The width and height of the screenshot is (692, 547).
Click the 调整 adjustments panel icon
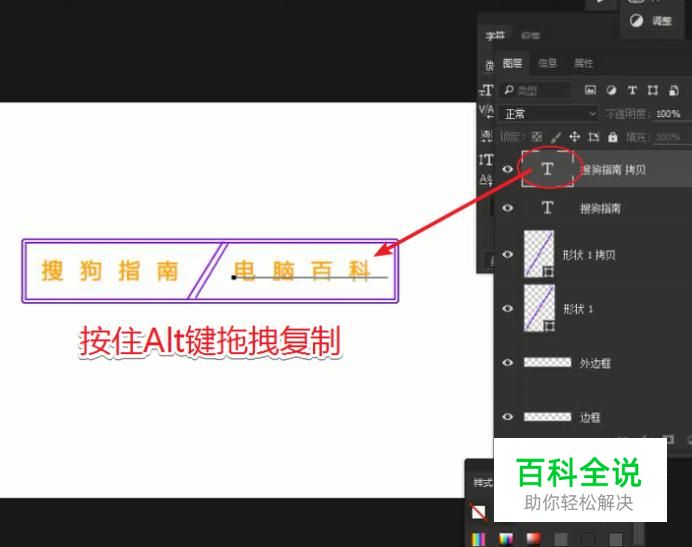pyautogui.click(x=636, y=20)
